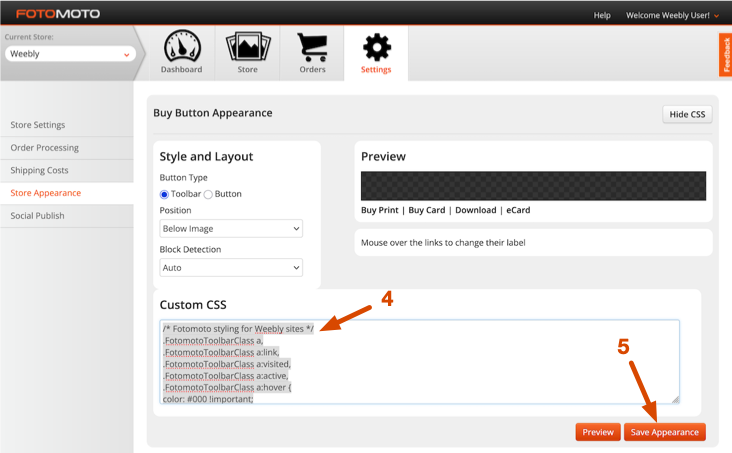Click the Buy Print preview link
Viewport: 732px width, 453px height.
click(x=380, y=210)
